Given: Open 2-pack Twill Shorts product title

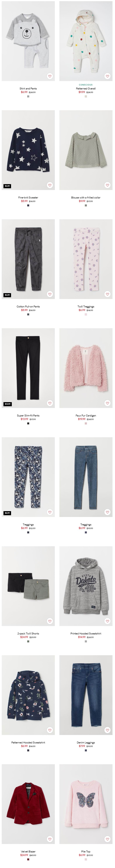Looking at the screenshot, I should click(28, 633).
